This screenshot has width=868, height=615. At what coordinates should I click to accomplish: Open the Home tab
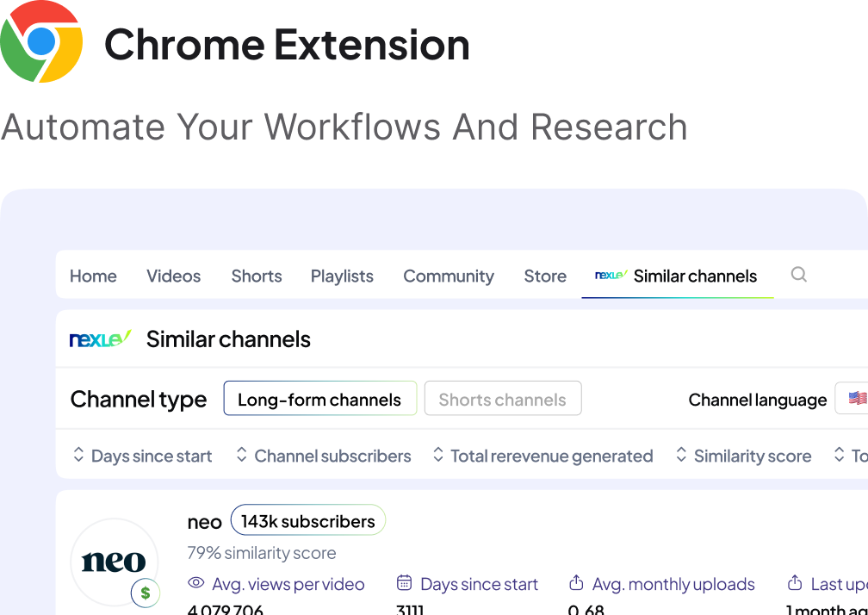click(x=93, y=276)
